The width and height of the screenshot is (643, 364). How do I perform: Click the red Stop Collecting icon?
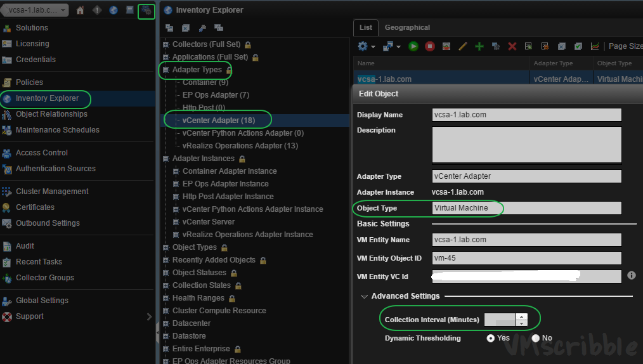point(430,46)
